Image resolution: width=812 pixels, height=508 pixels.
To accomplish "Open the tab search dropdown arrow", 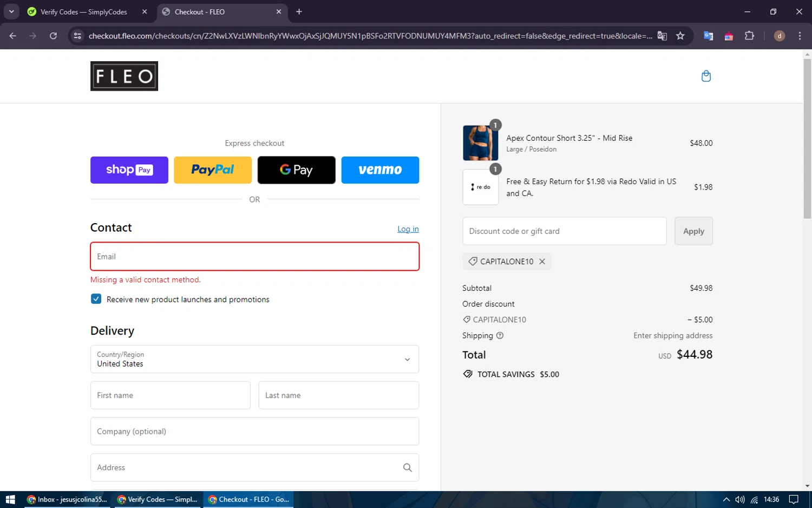I will pyautogui.click(x=11, y=11).
